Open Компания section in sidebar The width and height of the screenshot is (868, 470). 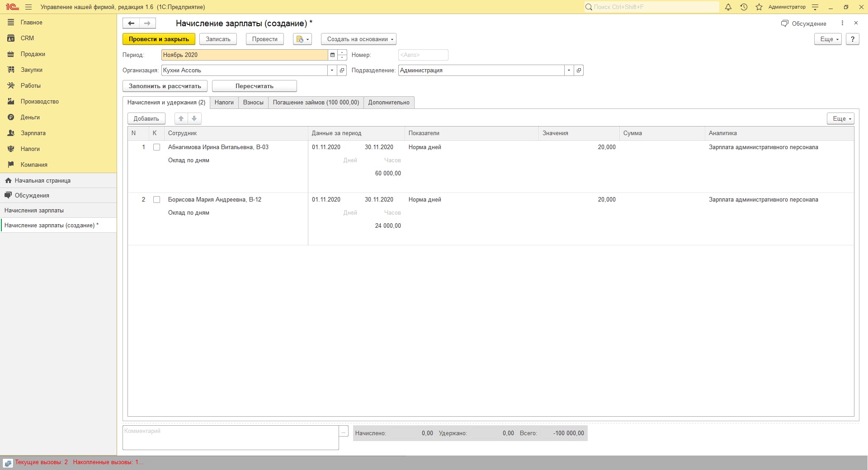click(58, 165)
